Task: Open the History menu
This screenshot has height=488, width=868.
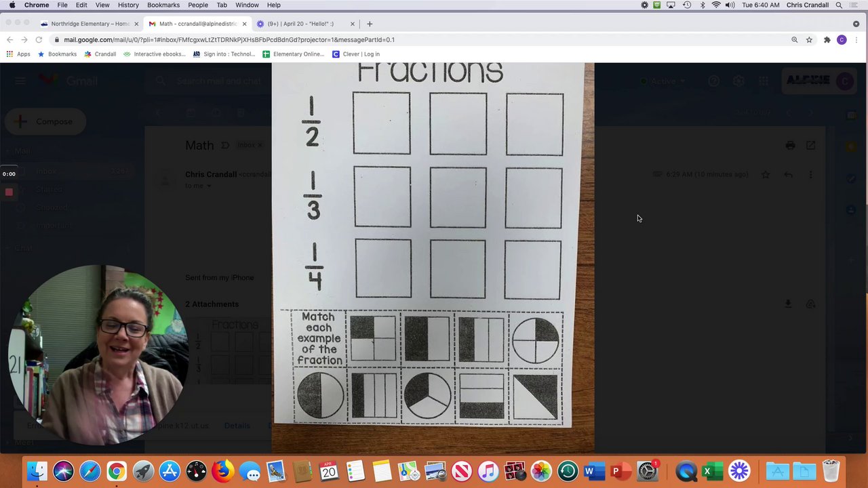Action: click(x=128, y=5)
